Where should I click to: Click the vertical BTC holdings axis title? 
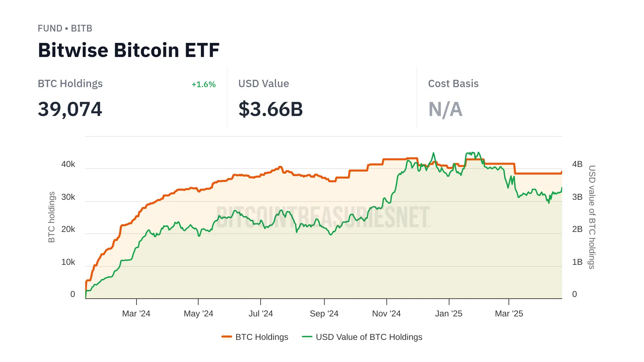[51, 217]
